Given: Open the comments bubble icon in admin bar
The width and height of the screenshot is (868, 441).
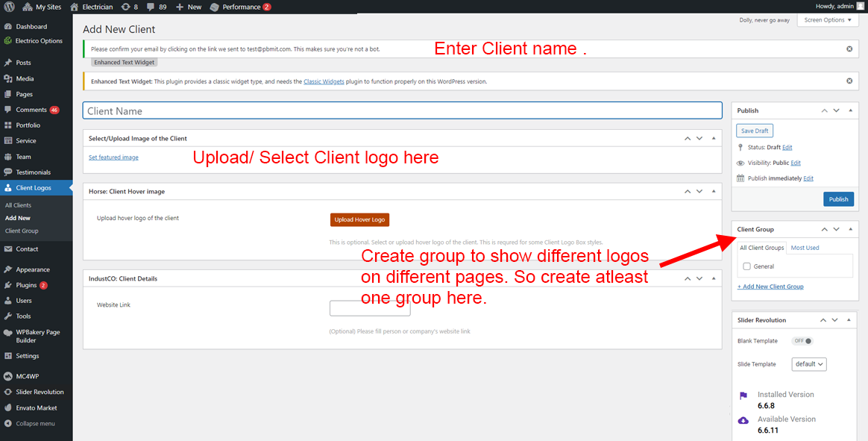Looking at the screenshot, I should coord(151,7).
